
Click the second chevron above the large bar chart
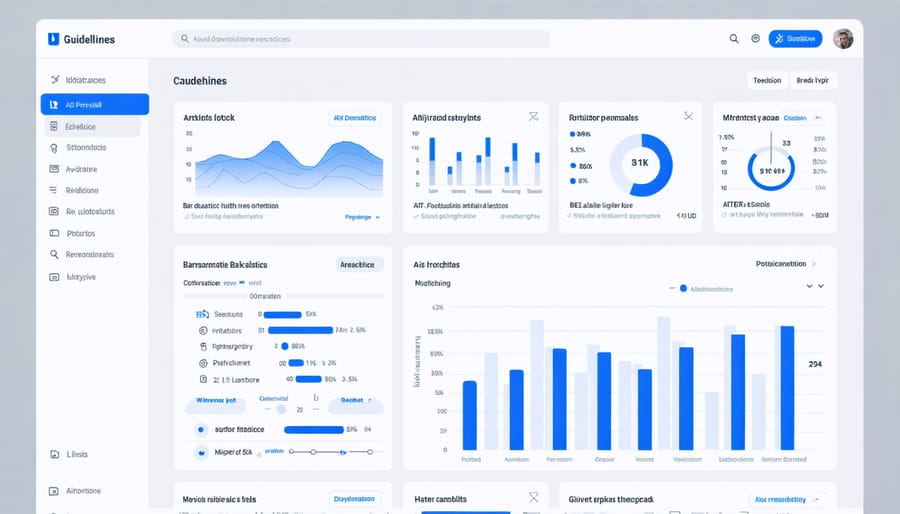pos(821,286)
